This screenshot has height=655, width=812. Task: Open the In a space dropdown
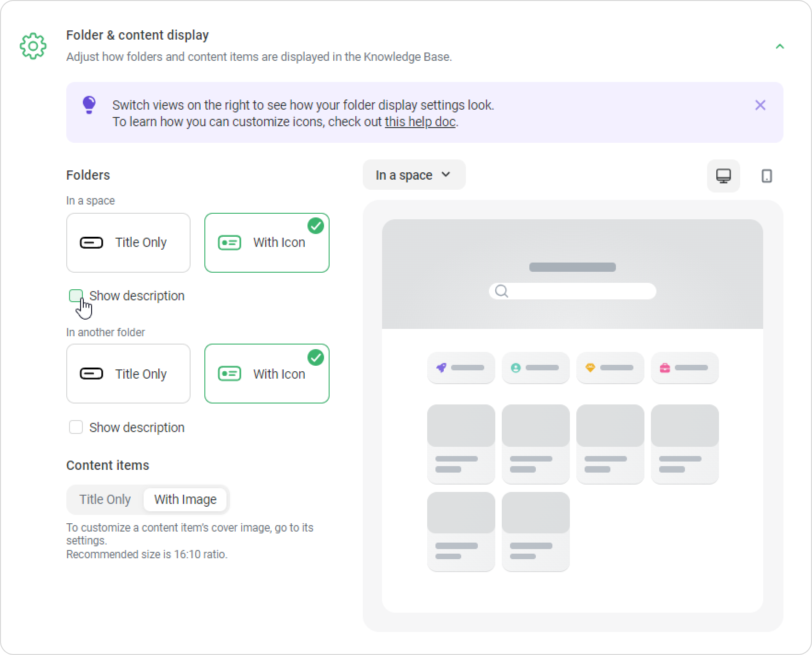pyautogui.click(x=414, y=175)
